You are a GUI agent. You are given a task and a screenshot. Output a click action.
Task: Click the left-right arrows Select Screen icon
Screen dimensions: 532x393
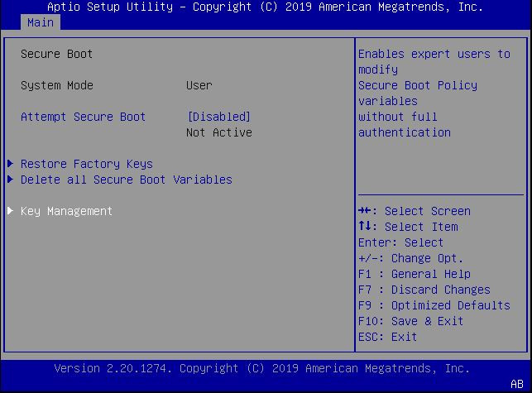[x=367, y=211]
